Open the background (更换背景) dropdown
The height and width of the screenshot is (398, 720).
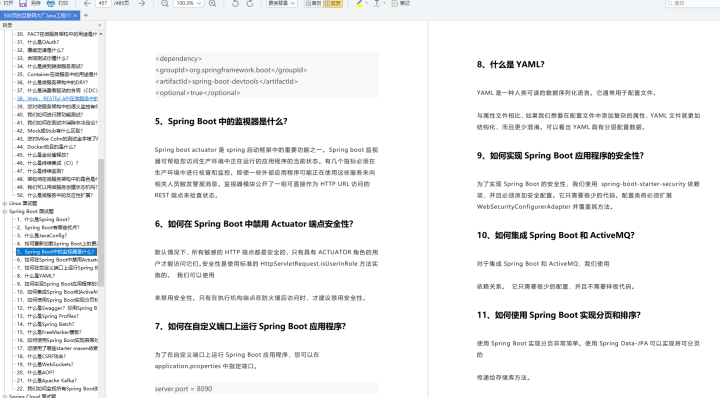282,3
